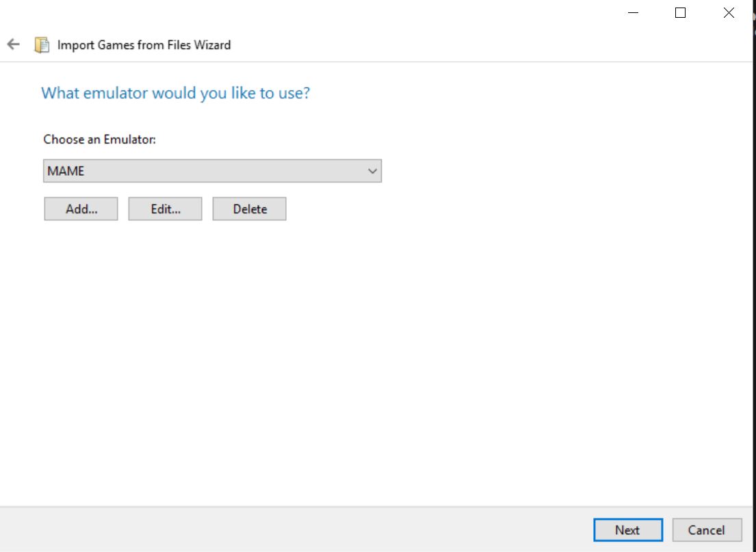The height and width of the screenshot is (552, 756).
Task: Click the Import Games wizard folder icon
Action: click(x=42, y=45)
